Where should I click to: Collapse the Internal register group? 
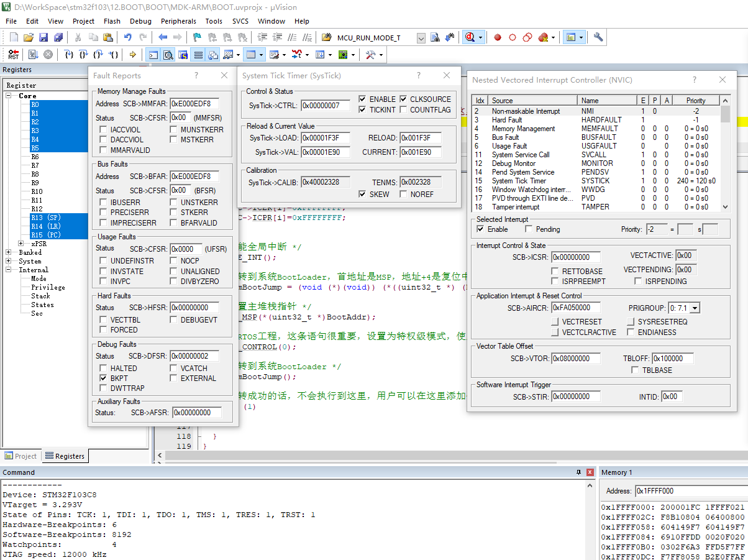point(9,270)
